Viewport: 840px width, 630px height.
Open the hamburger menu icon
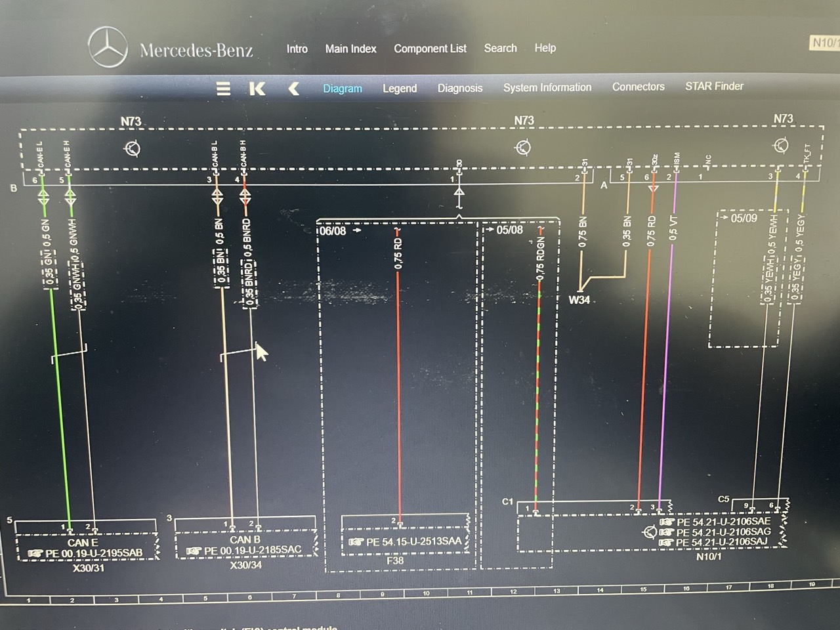point(223,89)
